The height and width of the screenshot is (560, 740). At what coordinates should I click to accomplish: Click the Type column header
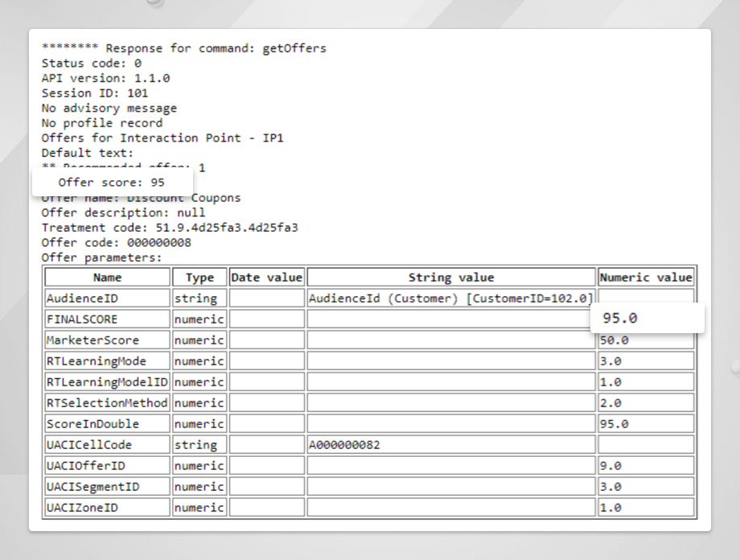[x=199, y=278]
